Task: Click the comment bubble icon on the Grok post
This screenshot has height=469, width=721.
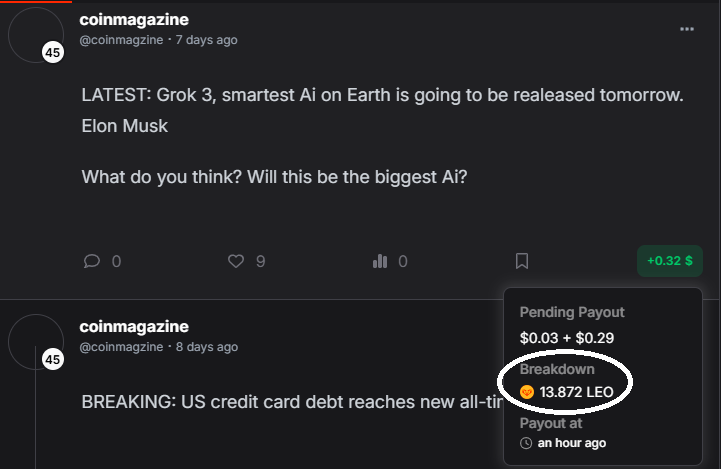Action: tap(92, 261)
